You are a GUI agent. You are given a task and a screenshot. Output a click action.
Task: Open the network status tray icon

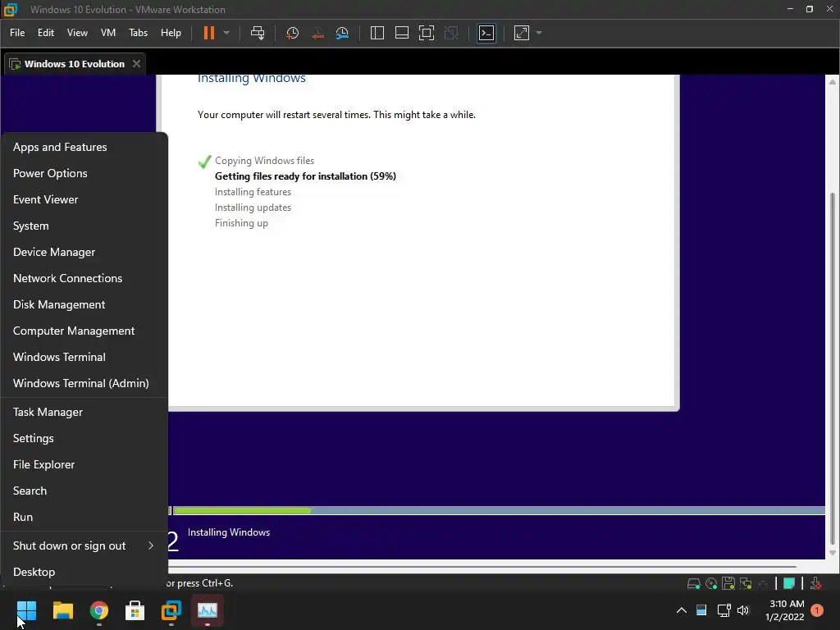724,610
